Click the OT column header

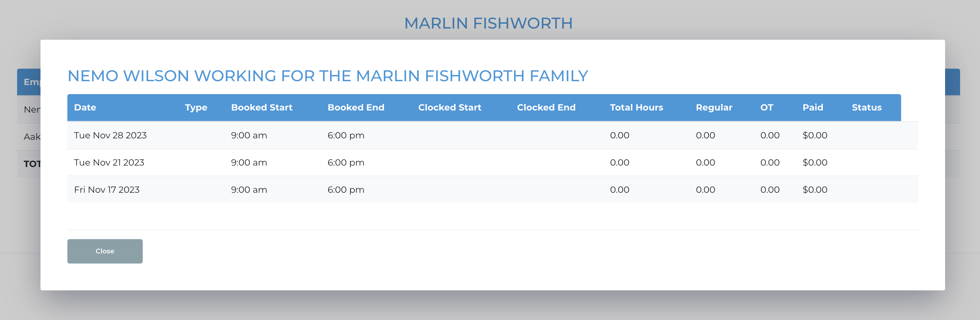766,108
